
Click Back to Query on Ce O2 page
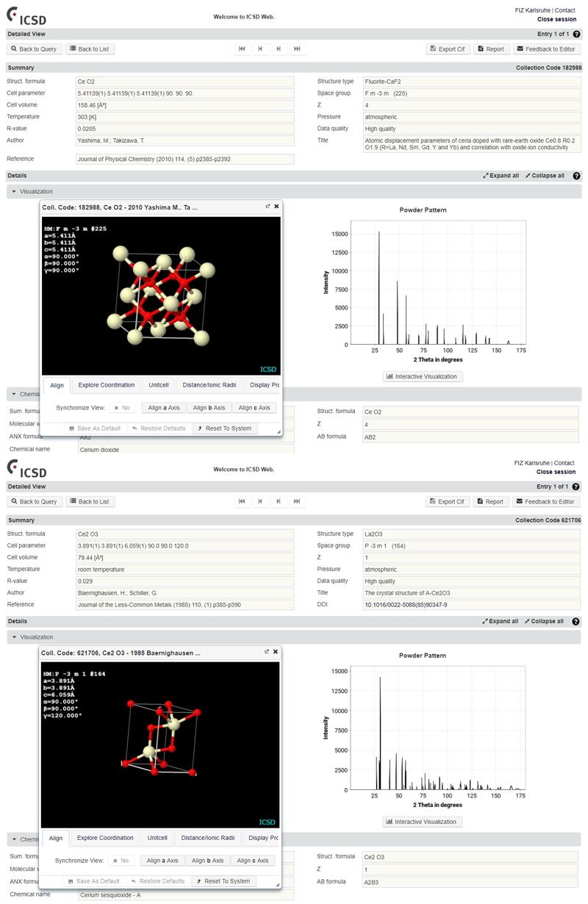click(35, 49)
